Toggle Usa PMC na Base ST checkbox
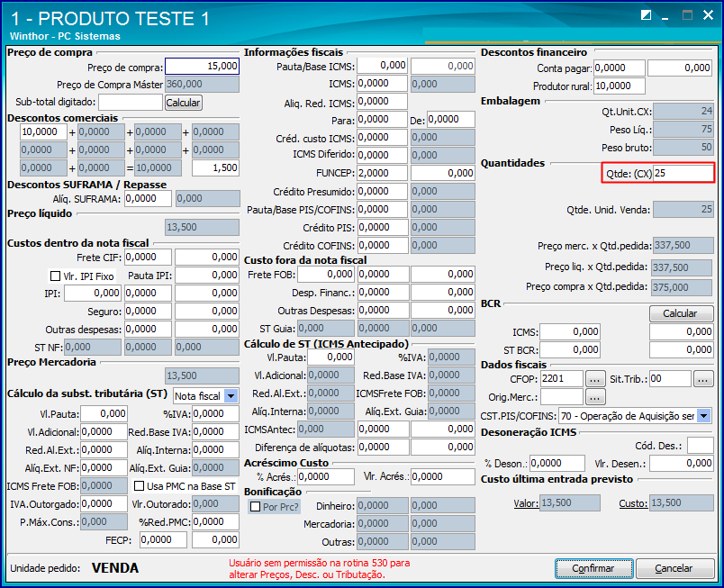Screen dimensions: 724x588 pos(139,486)
